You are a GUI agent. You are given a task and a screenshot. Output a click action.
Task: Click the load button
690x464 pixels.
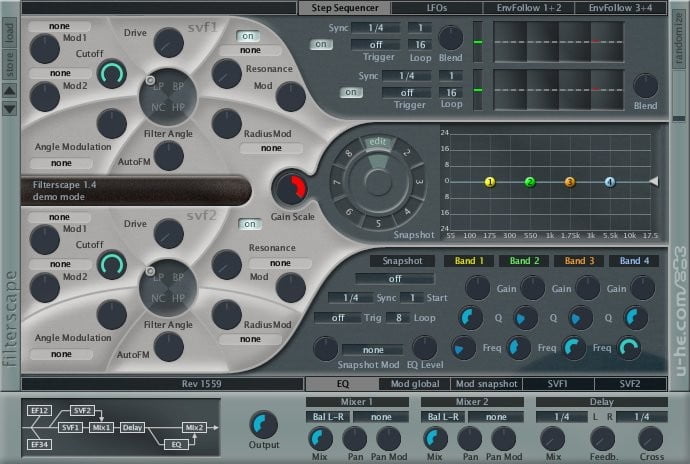10,32
